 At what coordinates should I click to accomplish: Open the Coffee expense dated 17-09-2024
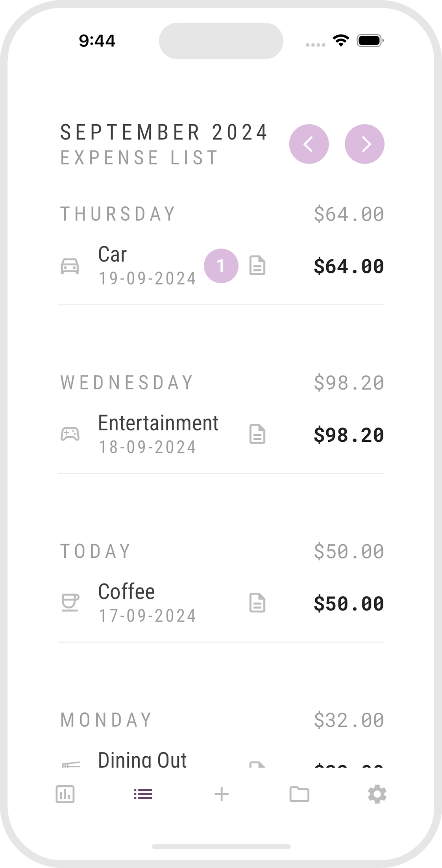pos(127,592)
